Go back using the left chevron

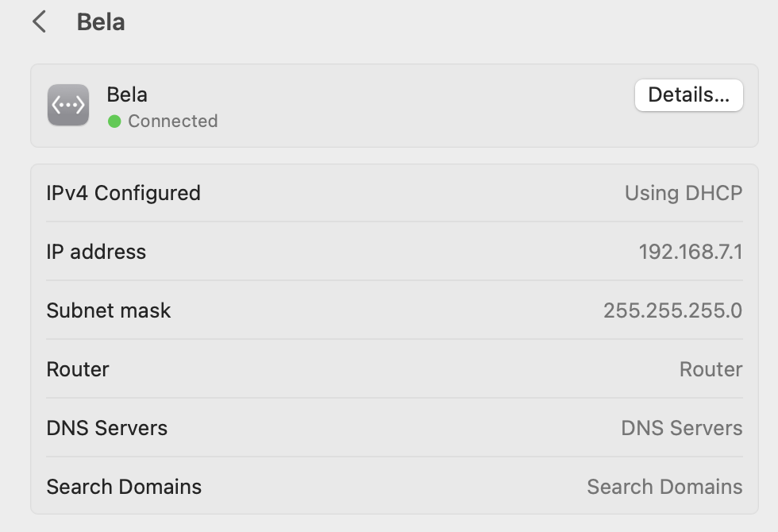tap(39, 22)
